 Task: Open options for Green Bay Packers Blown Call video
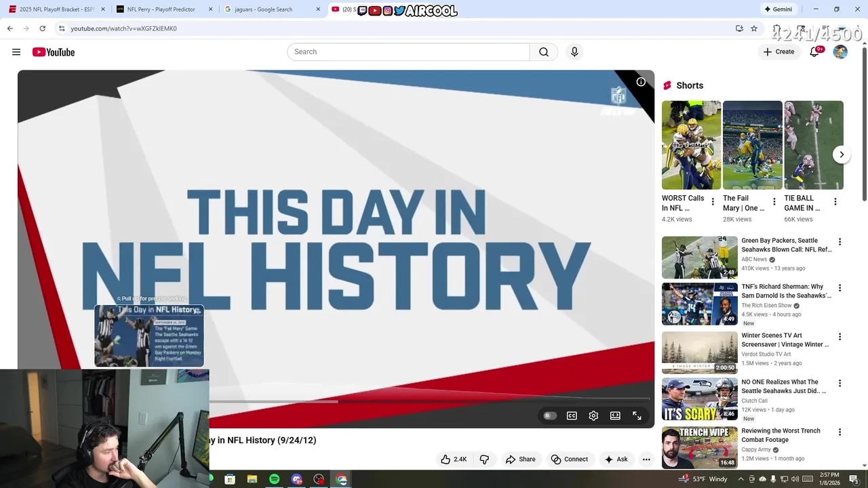[840, 242]
